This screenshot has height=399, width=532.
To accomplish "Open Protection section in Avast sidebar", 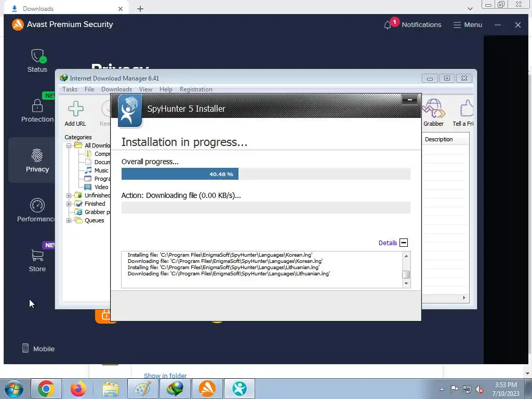I will 37,111.
